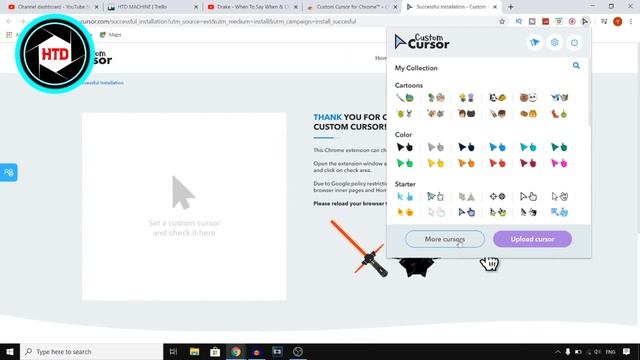Select the yellow color cursor pack
This screenshot has height=360, width=640.
pyautogui.click(x=436, y=163)
